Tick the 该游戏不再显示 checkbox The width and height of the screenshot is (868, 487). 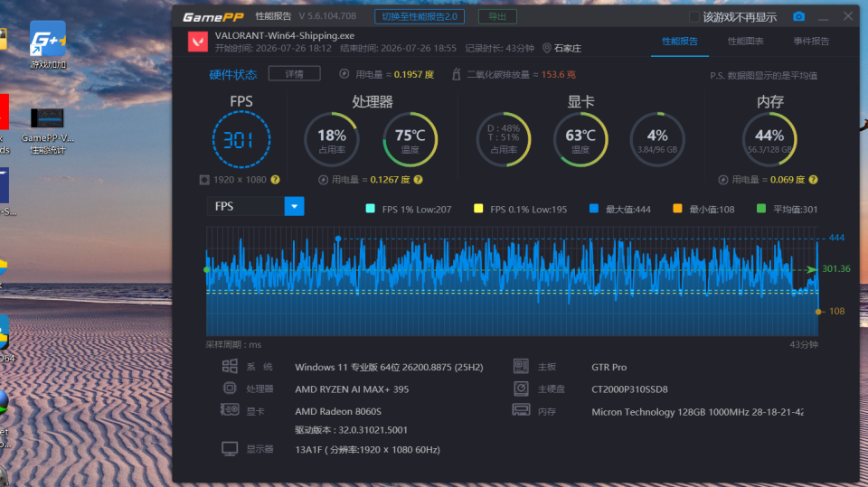coord(693,16)
